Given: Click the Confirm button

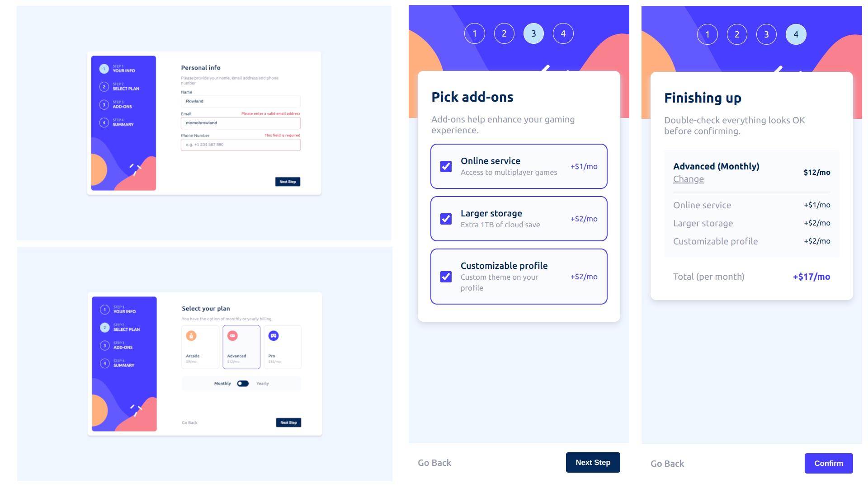Looking at the screenshot, I should tap(829, 464).
